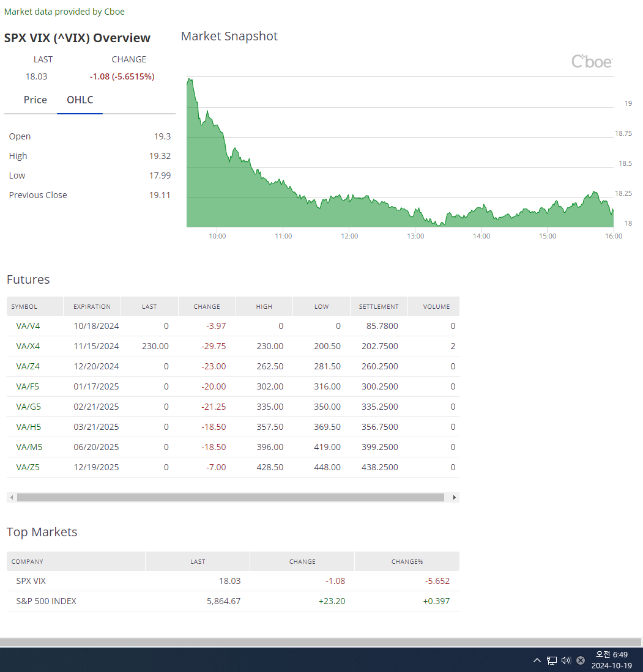Open the VA/X4 futures symbol link
The image size is (643, 672).
28,346
